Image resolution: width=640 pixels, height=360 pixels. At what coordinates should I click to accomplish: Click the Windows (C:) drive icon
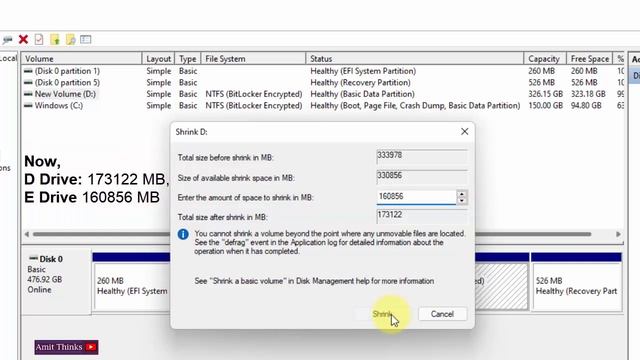[x=28, y=105]
